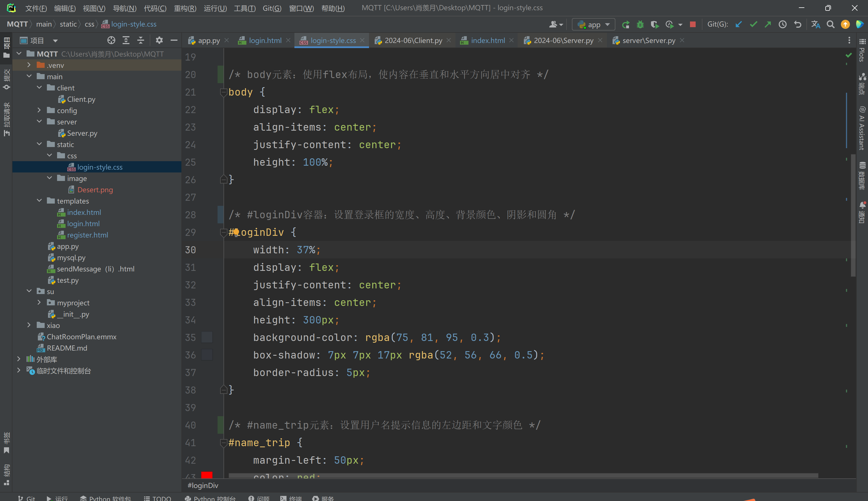Open the project view mode dropdown
Viewport: 868px width, 501px height.
55,41
